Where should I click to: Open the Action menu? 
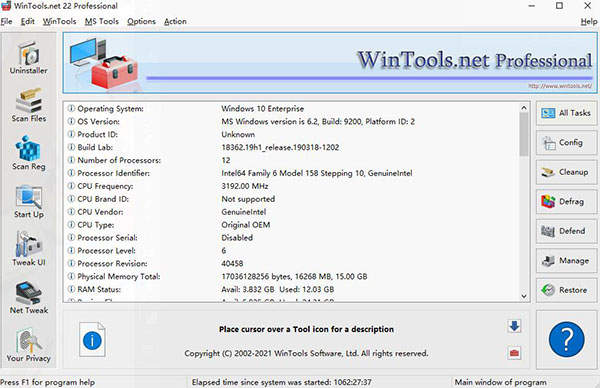pyautogui.click(x=175, y=21)
